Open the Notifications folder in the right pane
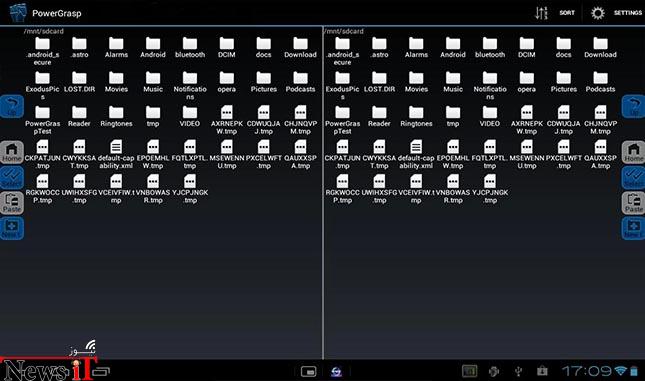 490,86
